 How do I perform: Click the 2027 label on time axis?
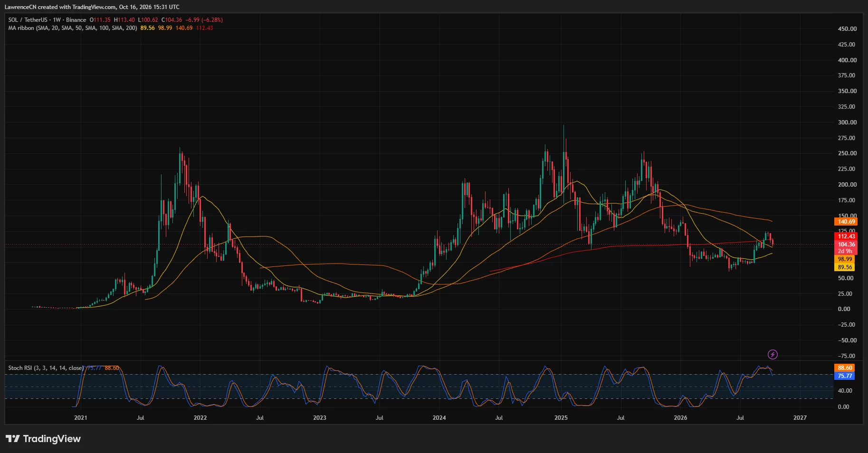(x=800, y=418)
